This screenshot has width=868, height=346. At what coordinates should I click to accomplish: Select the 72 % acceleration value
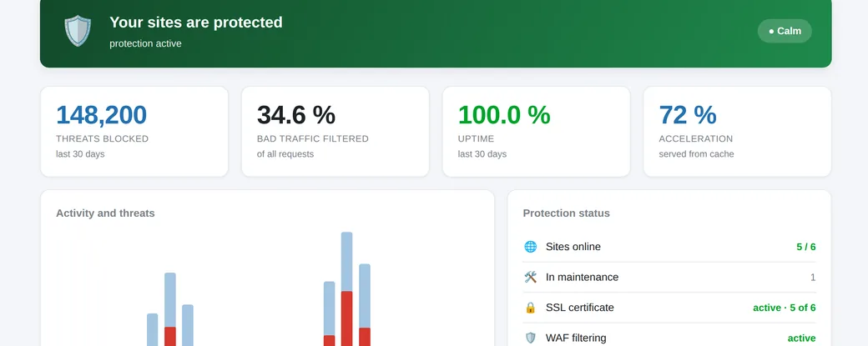coord(688,115)
